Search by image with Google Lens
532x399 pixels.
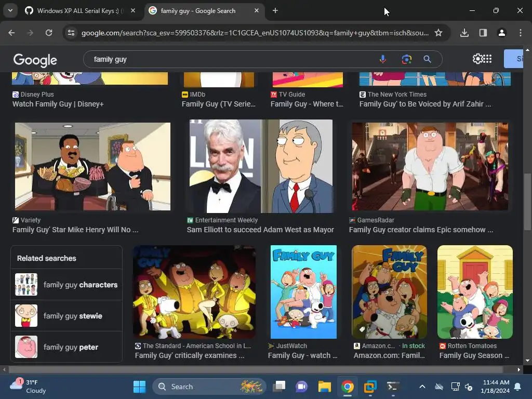406,59
